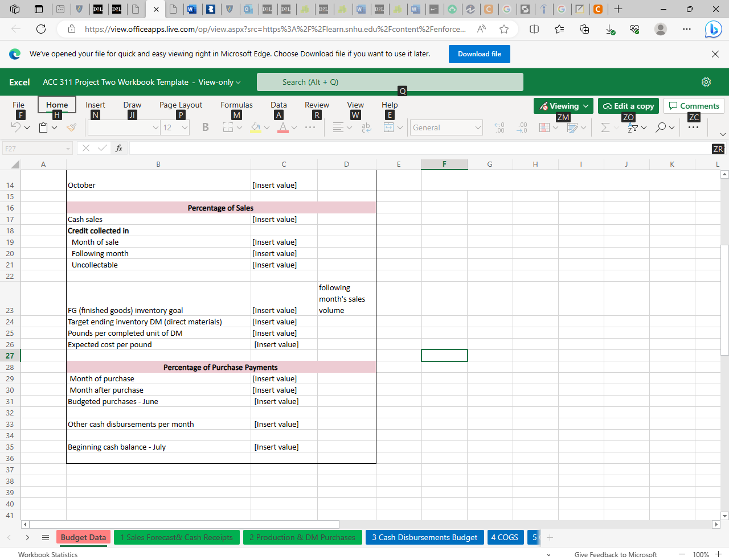Click the Font Color letter A icon

coord(283,127)
